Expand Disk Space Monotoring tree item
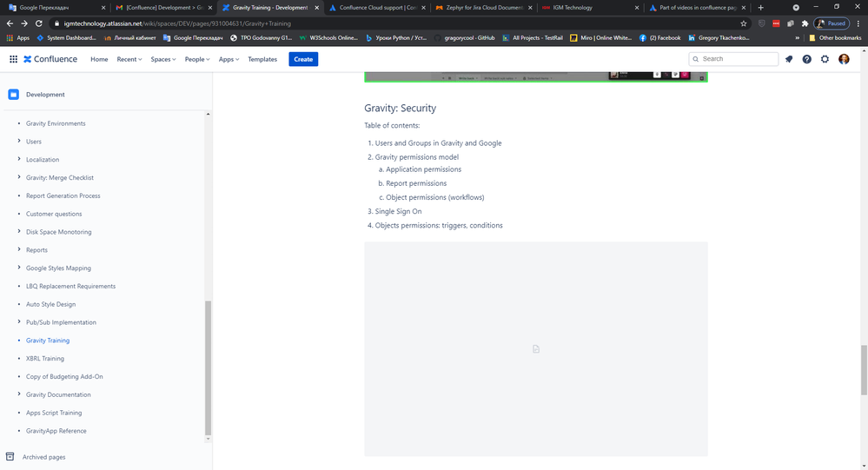868x470 pixels. pyautogui.click(x=19, y=232)
